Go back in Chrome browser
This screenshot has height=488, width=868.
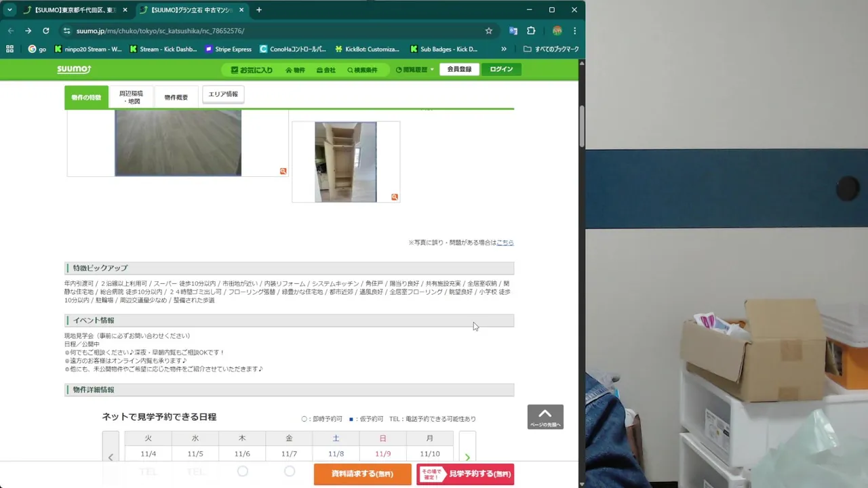pyautogui.click(x=10, y=30)
